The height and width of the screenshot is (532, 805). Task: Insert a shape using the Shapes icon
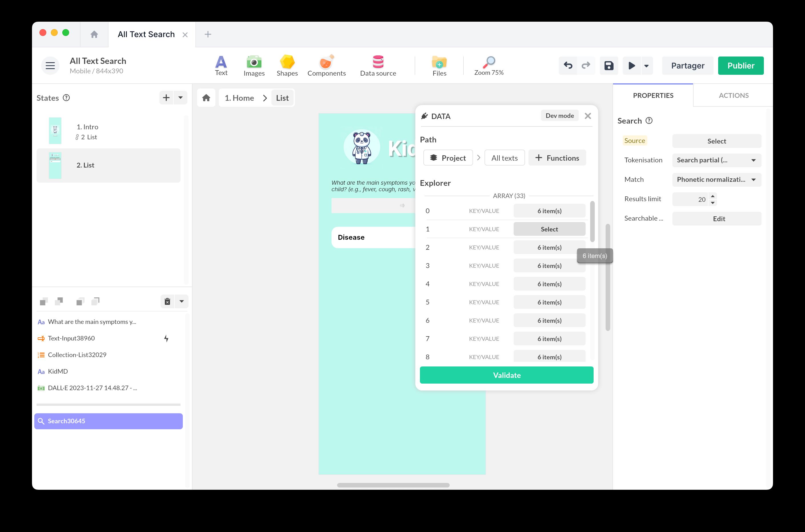pos(287,65)
